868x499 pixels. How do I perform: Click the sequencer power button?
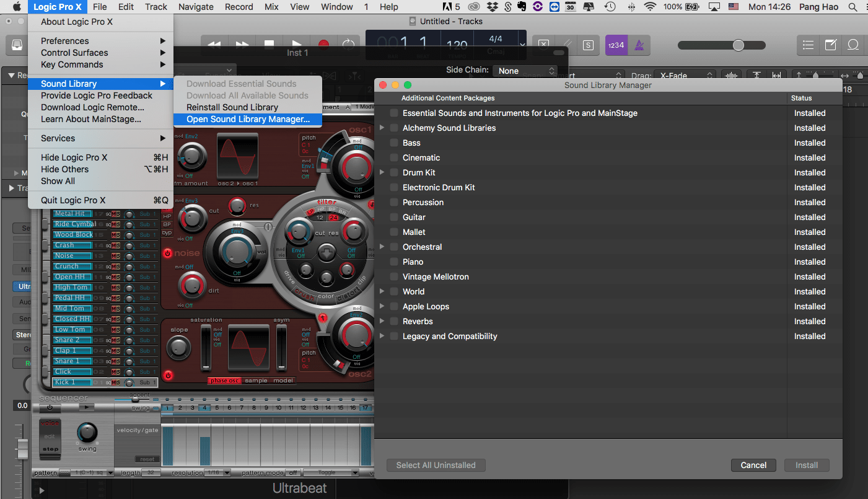(x=50, y=407)
